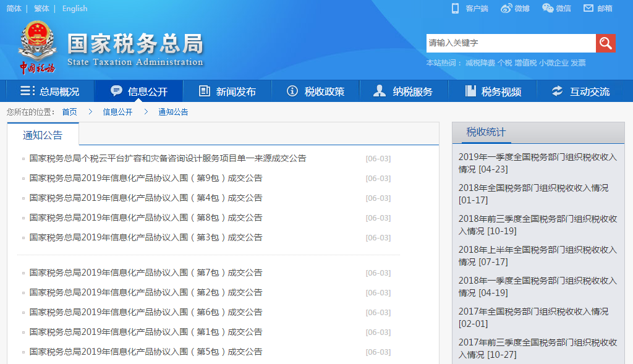Open the 微博 Weibo icon link

(x=506, y=8)
